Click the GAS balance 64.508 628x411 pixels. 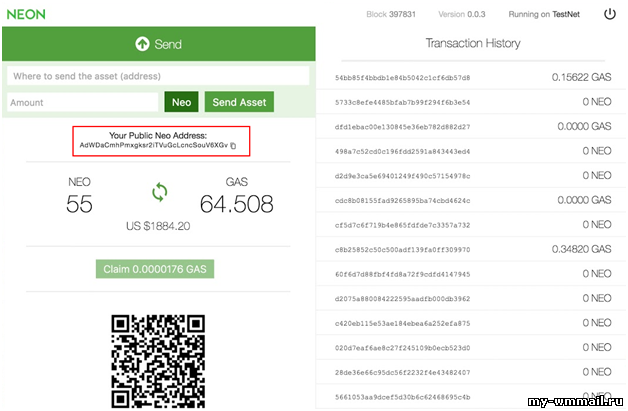point(237,203)
